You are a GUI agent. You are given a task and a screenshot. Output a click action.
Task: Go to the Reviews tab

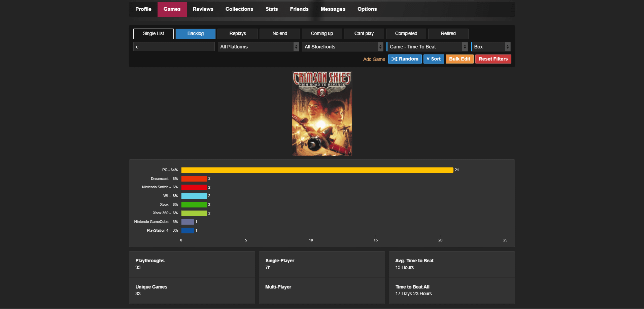(x=203, y=9)
